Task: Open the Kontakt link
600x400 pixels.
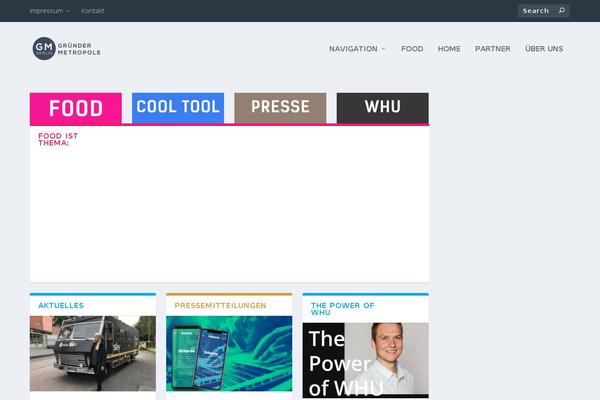Action: pyautogui.click(x=93, y=11)
